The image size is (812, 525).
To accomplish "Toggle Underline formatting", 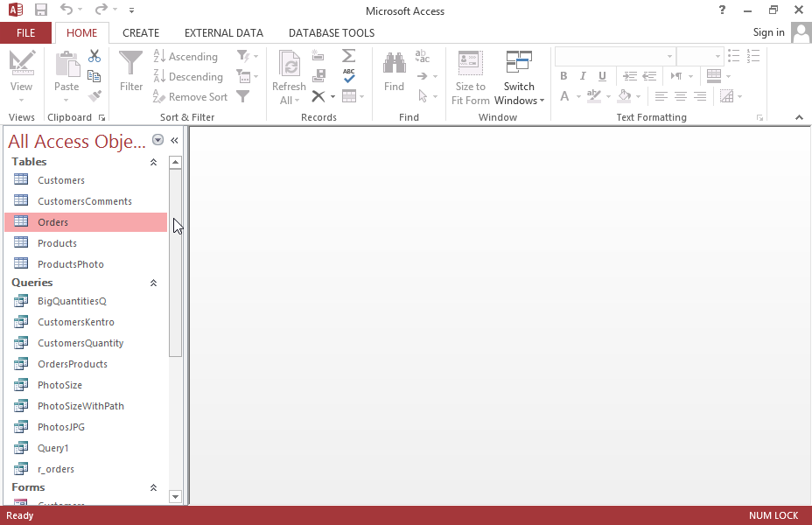I will (x=602, y=76).
